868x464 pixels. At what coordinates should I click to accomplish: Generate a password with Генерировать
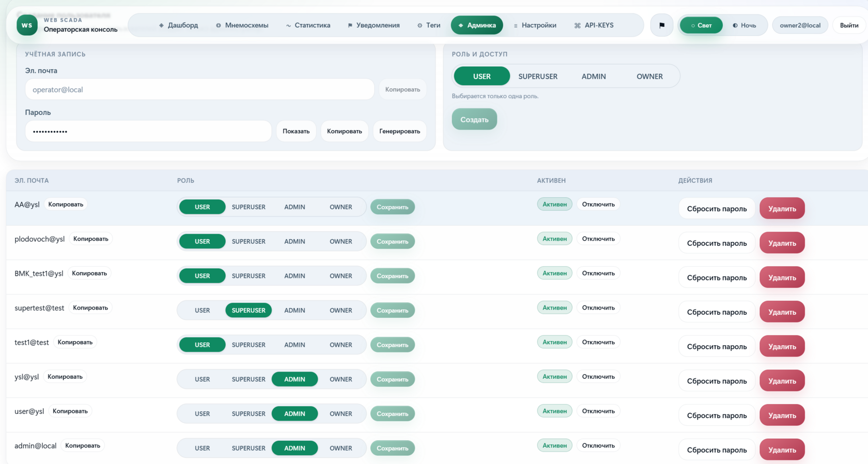pos(399,131)
